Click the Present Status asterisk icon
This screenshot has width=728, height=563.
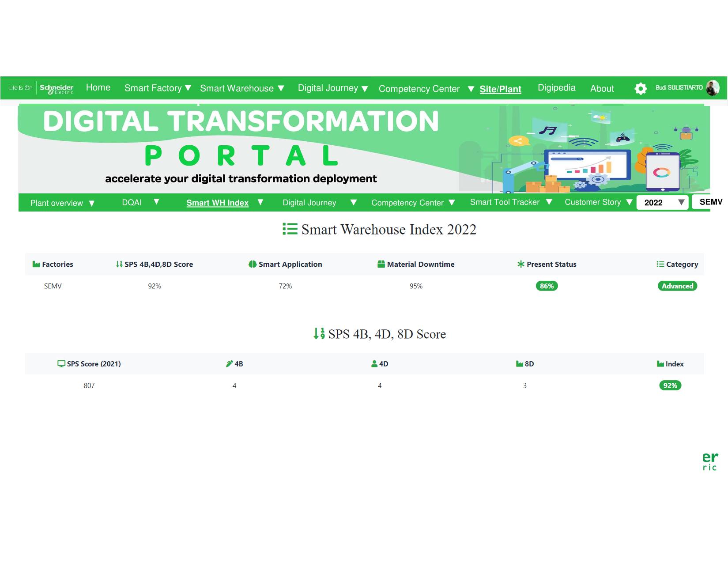521,264
